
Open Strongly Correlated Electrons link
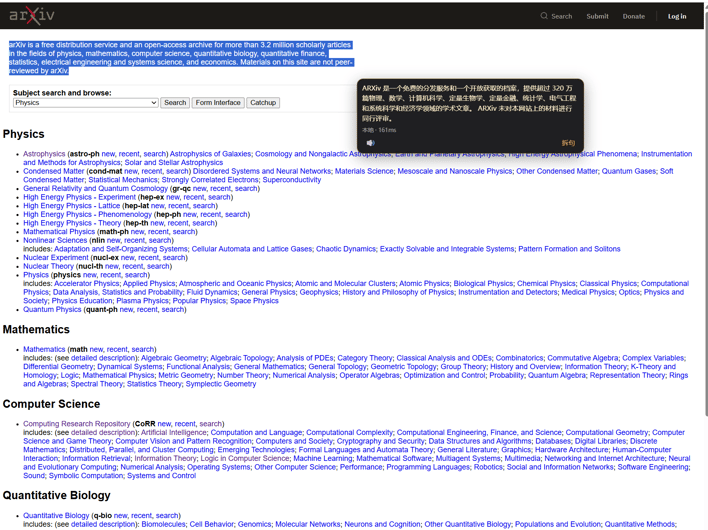tap(210, 180)
